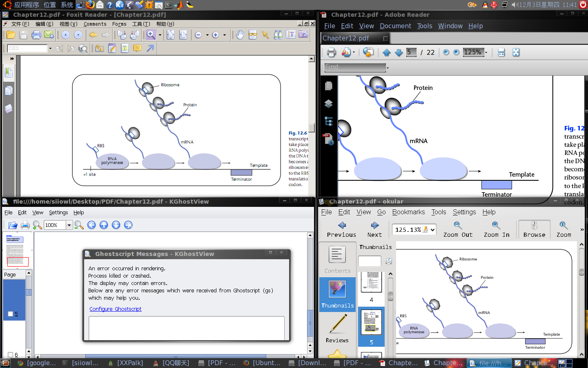
Task: Click the Zoom In magnifier tool in Foxit
Action: [x=151, y=35]
